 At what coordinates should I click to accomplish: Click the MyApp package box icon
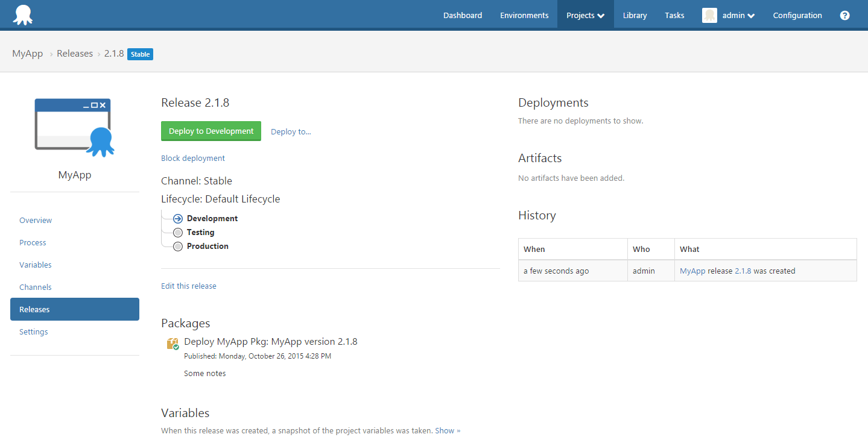(x=173, y=344)
